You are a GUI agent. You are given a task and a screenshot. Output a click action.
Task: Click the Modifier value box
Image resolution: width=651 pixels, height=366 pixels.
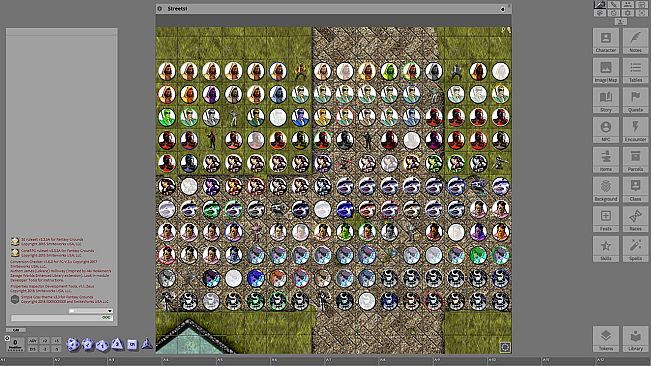[15, 344]
